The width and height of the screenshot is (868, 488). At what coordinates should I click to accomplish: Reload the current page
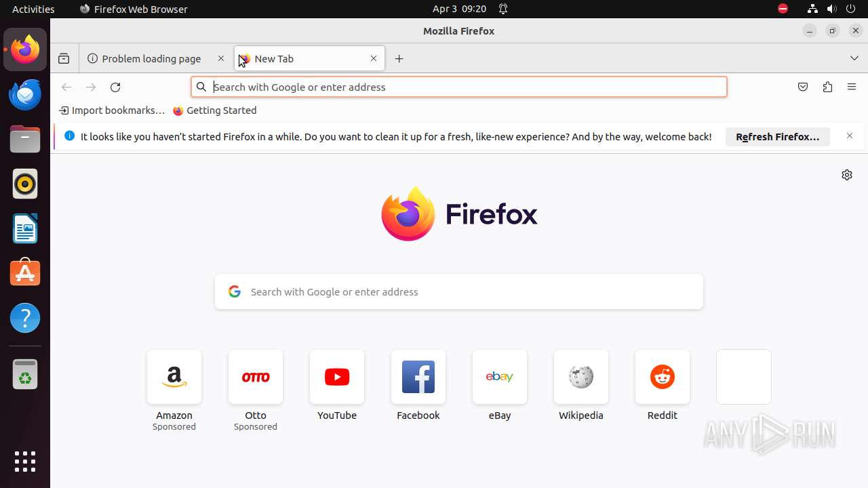click(x=115, y=87)
